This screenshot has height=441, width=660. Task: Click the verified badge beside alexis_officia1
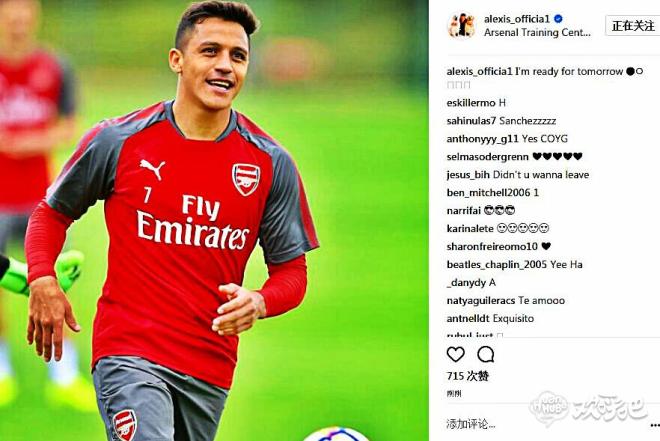[558, 19]
